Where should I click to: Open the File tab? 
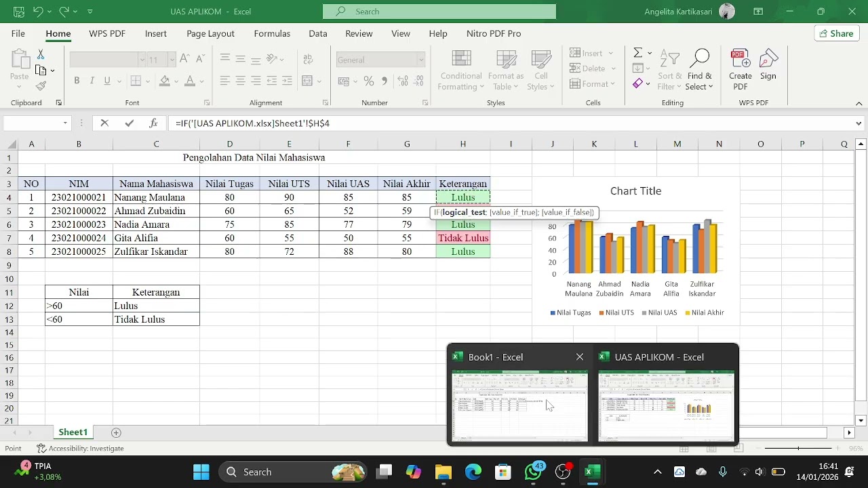(18, 33)
